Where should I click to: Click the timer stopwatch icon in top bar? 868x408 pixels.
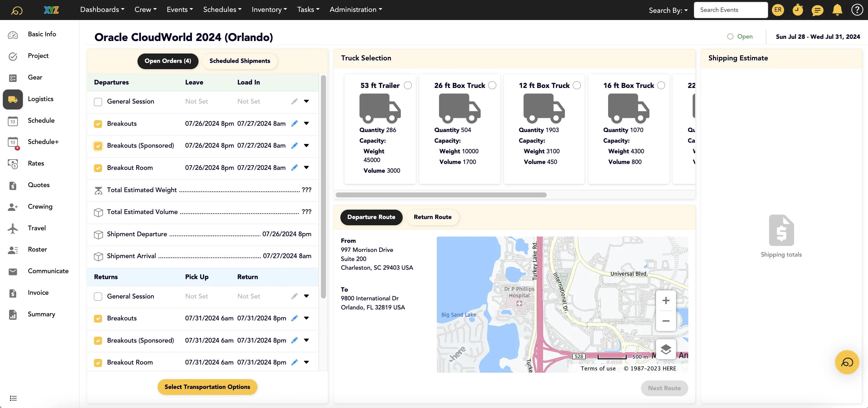(798, 10)
